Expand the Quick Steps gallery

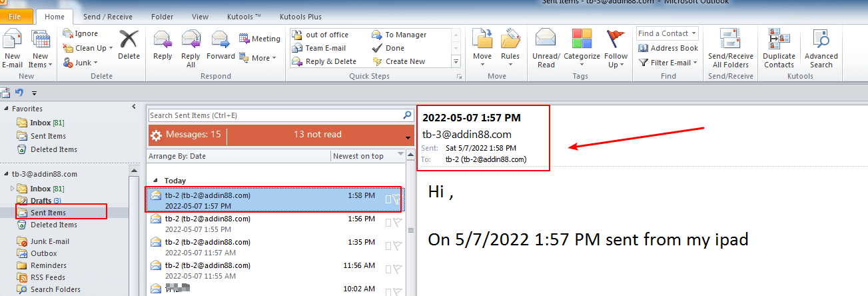pos(456,62)
